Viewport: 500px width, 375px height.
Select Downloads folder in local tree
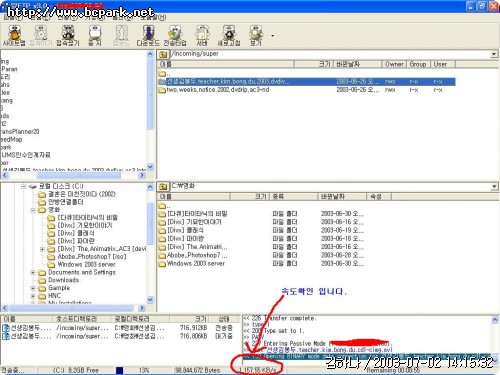(64, 280)
